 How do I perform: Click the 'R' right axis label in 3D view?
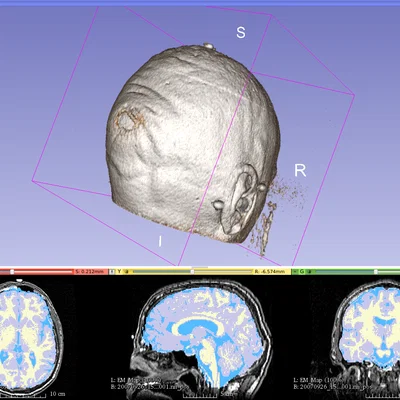pyautogui.click(x=300, y=171)
